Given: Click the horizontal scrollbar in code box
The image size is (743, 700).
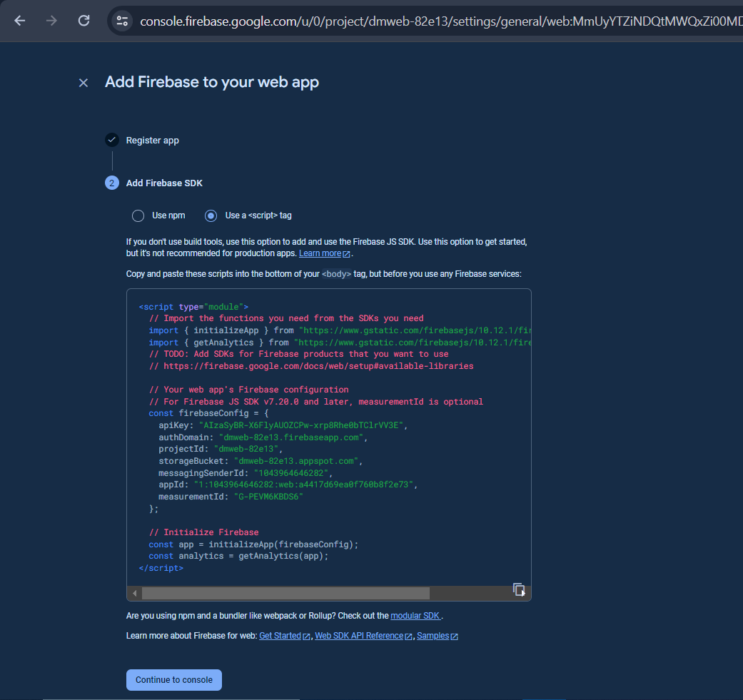Looking at the screenshot, I should [x=285, y=593].
